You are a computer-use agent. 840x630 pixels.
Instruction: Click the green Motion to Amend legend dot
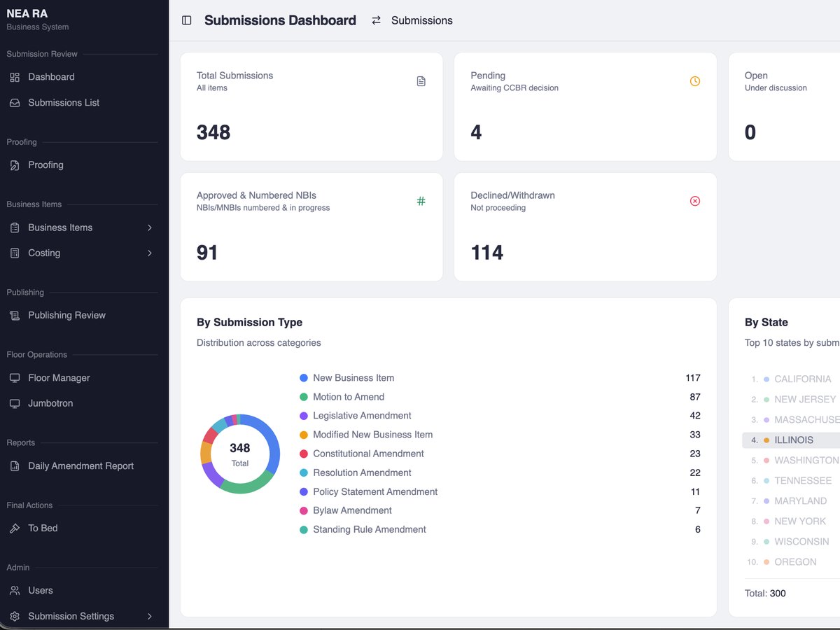tap(304, 397)
